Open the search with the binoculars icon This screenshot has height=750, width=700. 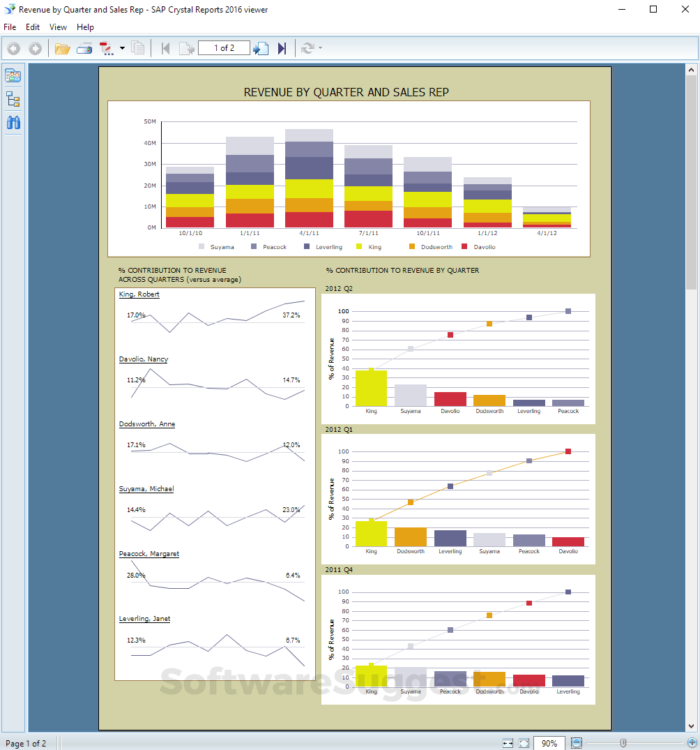pos(13,123)
